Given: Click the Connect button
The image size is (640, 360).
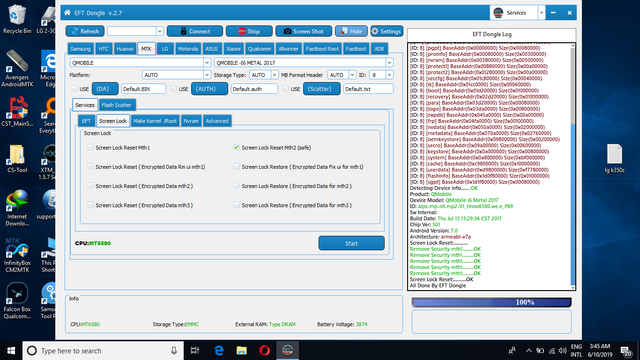Looking at the screenshot, I should coord(195,31).
